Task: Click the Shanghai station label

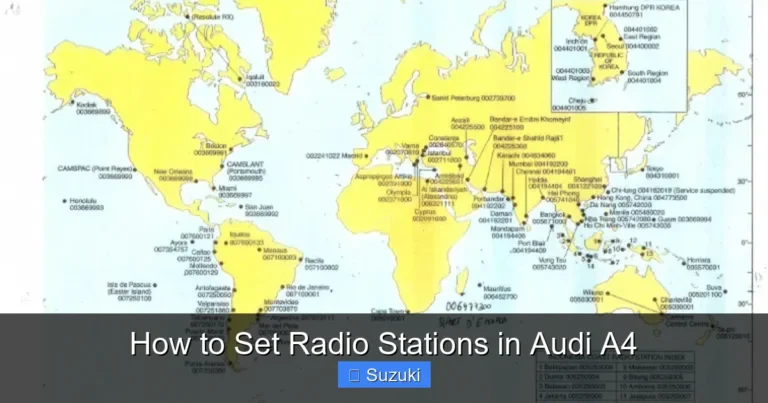Action: [x=586, y=183]
